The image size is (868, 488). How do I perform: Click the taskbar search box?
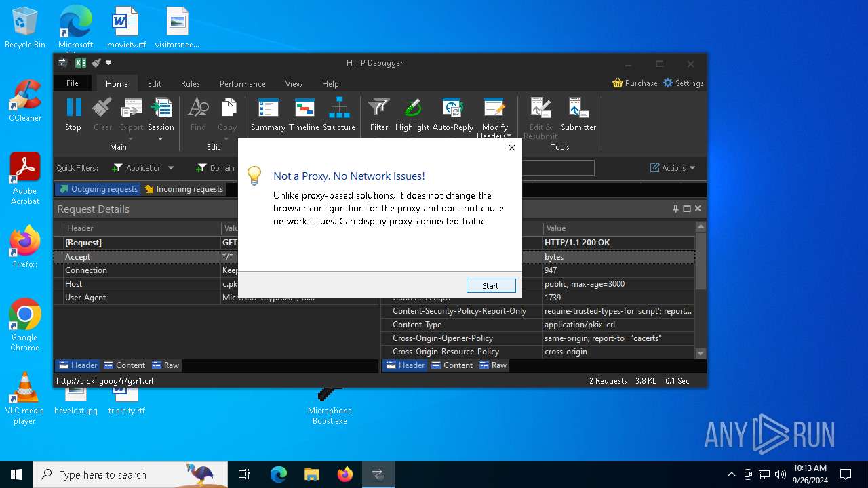tap(130, 474)
